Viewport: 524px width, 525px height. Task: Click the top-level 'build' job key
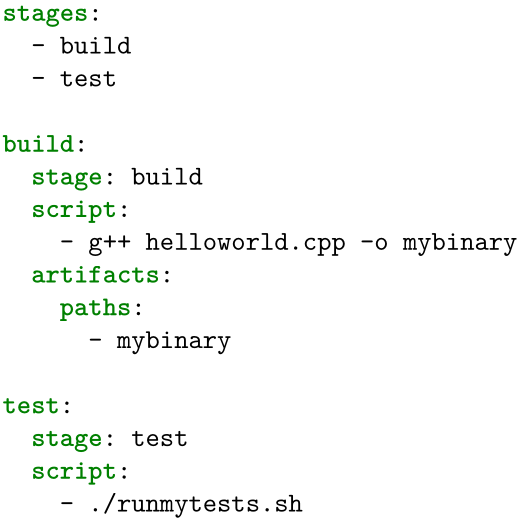point(38,143)
